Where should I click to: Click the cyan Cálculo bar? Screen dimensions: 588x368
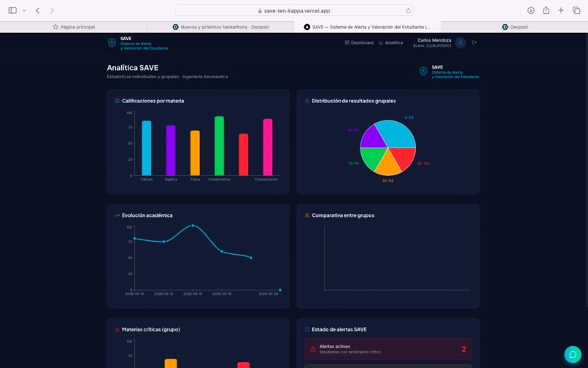point(147,148)
